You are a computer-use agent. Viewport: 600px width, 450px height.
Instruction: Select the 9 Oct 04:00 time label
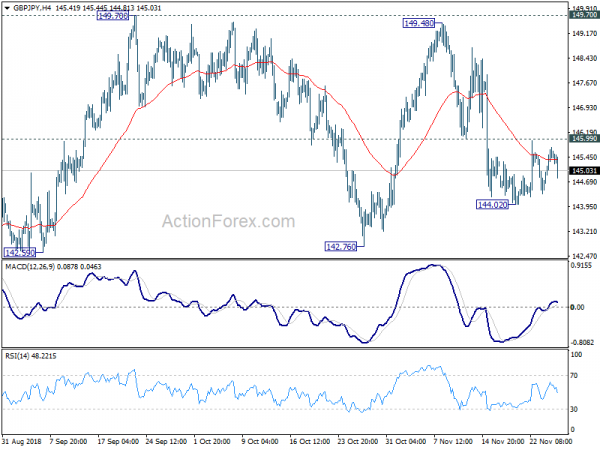(261, 442)
